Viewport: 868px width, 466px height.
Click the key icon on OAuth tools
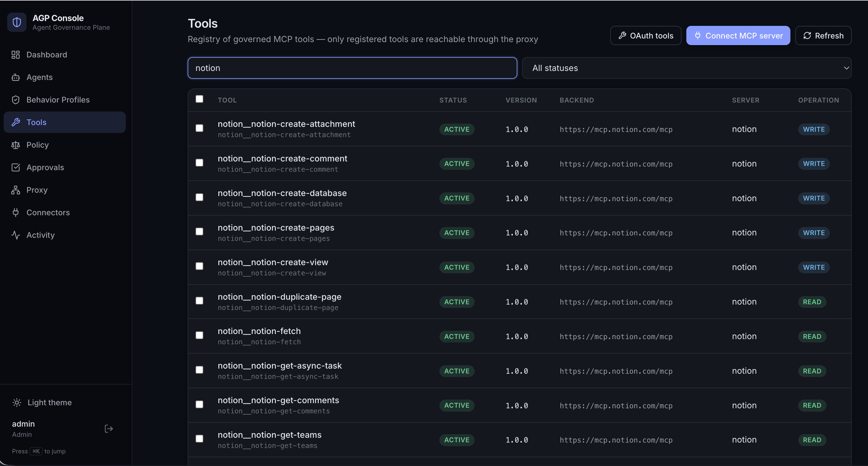coord(622,35)
